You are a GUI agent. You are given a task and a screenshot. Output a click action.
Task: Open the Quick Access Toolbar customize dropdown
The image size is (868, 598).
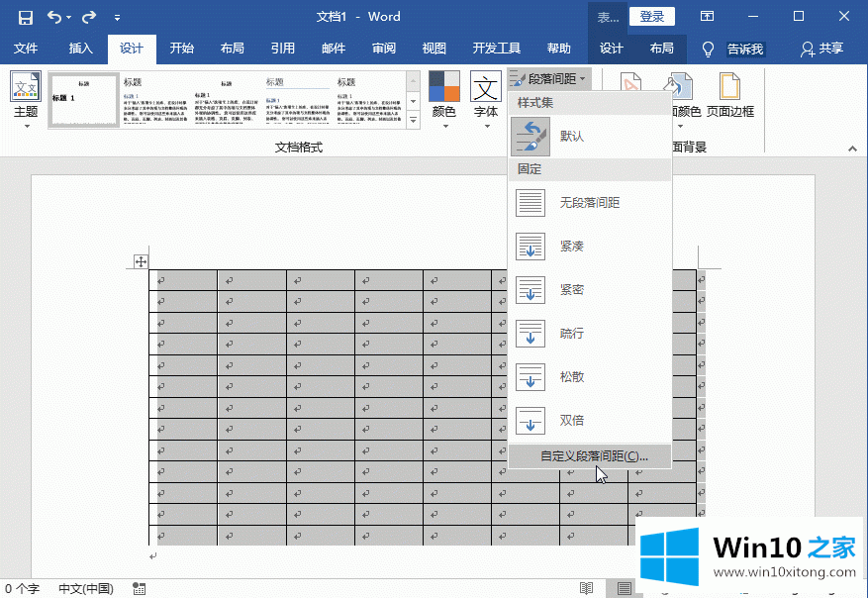[x=118, y=18]
